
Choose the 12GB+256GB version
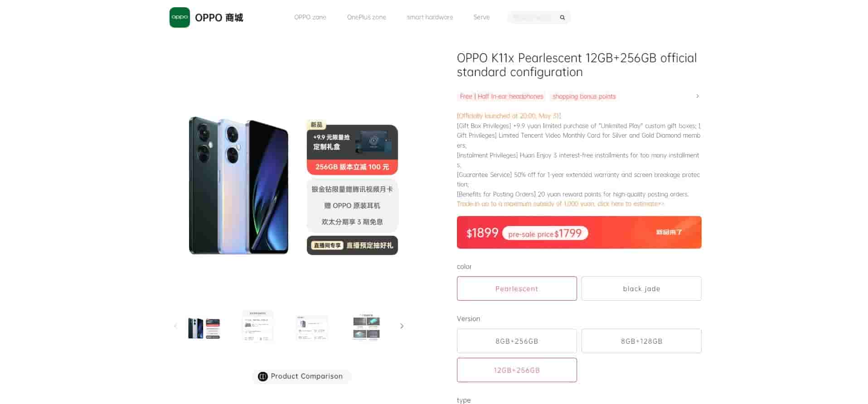coord(517,370)
